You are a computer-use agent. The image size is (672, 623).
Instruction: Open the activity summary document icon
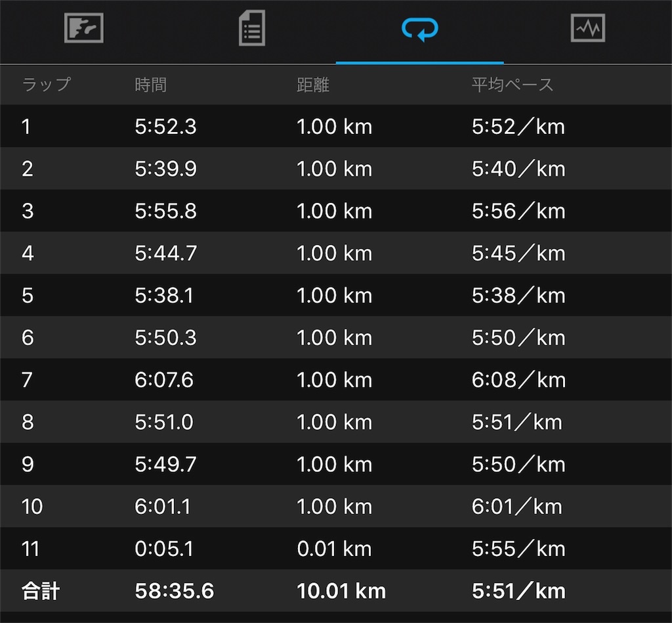[x=251, y=28]
